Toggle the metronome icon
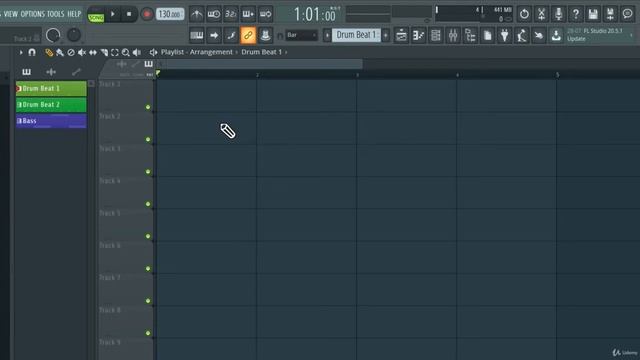 coord(197,14)
